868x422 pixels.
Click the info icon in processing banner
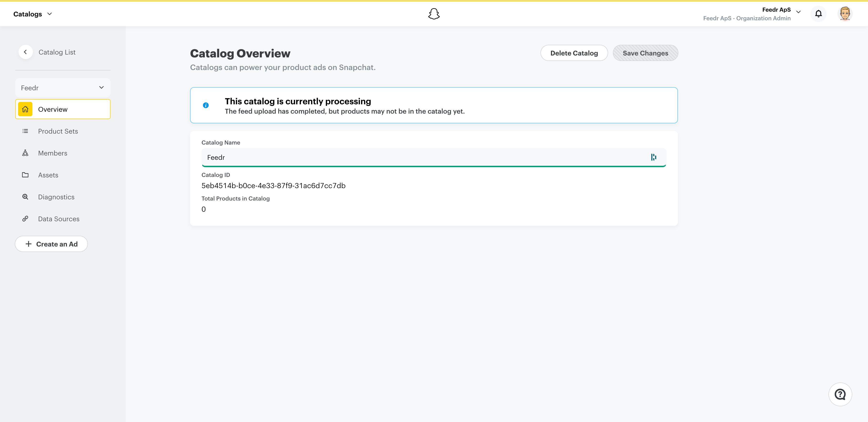click(x=206, y=105)
